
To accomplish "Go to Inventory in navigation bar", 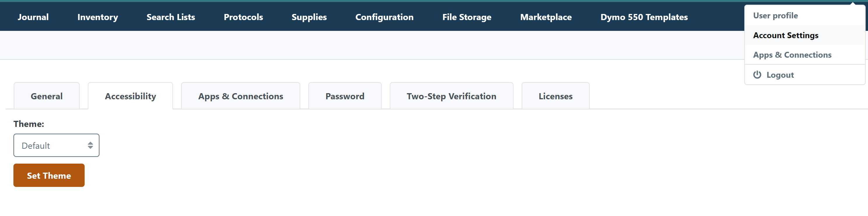I will [98, 17].
